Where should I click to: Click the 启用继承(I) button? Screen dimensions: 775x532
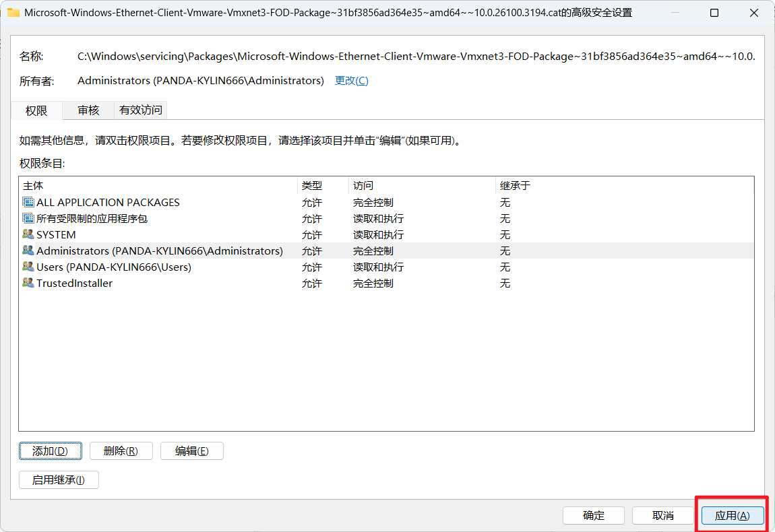[59, 480]
